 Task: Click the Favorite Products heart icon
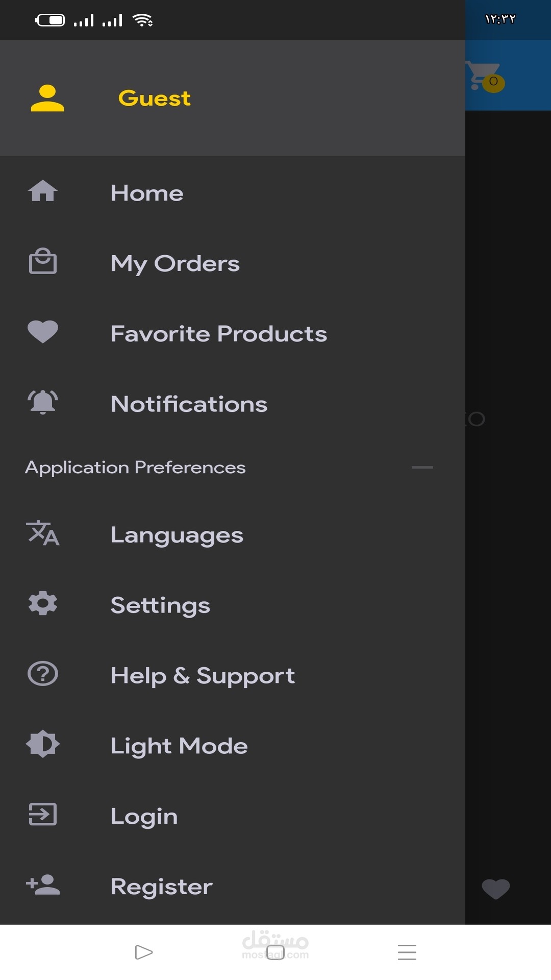(x=43, y=332)
